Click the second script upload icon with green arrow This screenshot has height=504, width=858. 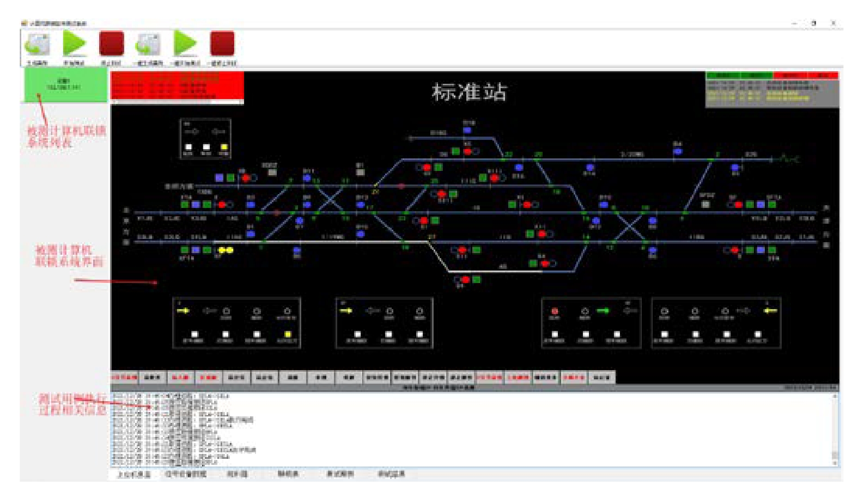click(148, 44)
